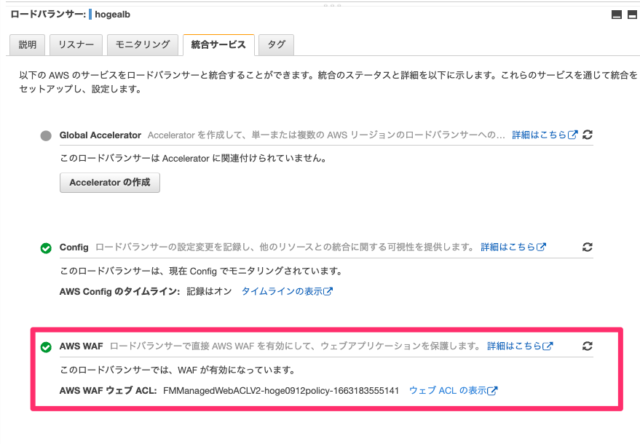Click the Global Accelerator heading

pos(100,135)
